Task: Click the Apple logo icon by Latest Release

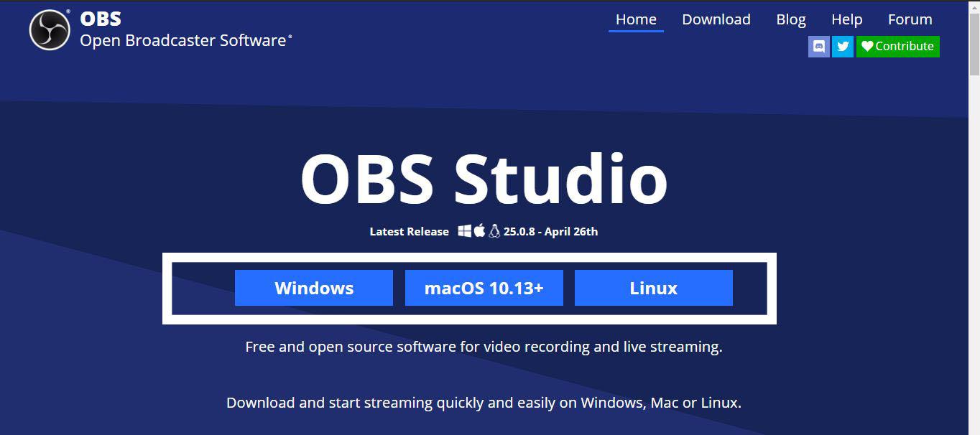Action: pyautogui.click(x=480, y=230)
